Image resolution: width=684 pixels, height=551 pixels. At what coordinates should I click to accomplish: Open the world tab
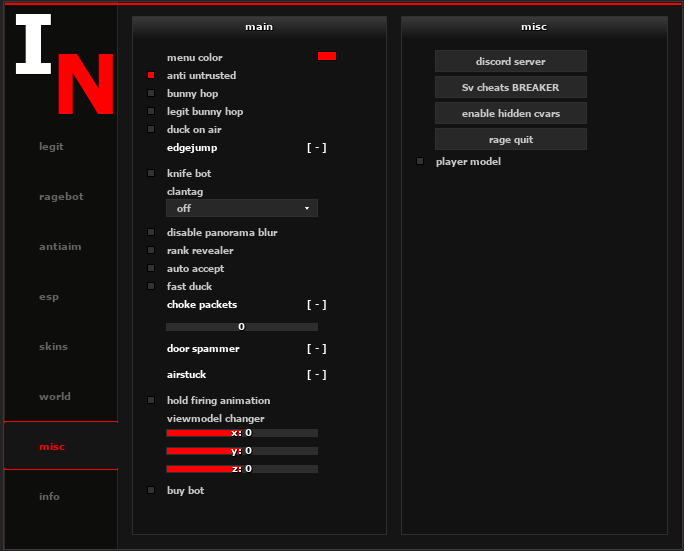pos(55,397)
